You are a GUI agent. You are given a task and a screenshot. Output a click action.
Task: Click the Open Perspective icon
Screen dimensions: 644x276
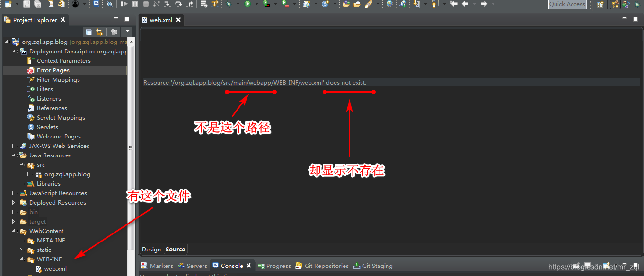coord(600,4)
